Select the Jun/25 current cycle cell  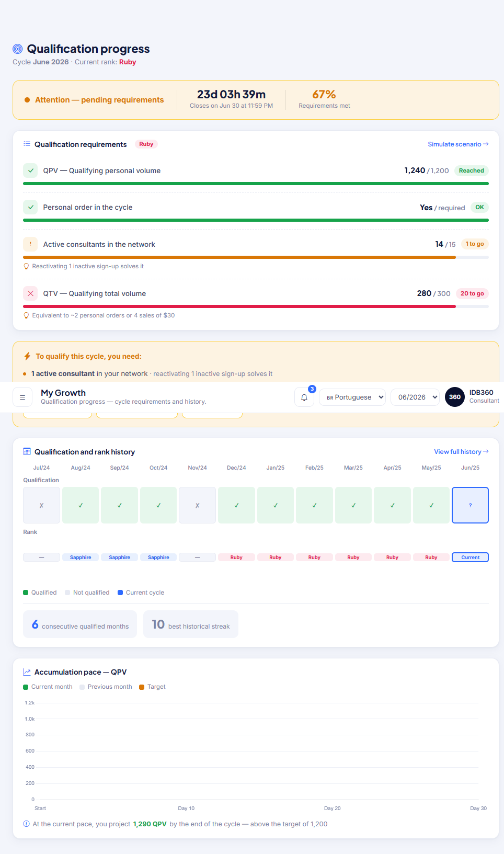click(470, 505)
